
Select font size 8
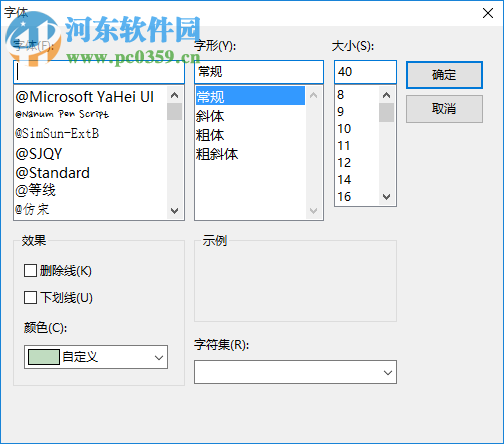[357, 95]
